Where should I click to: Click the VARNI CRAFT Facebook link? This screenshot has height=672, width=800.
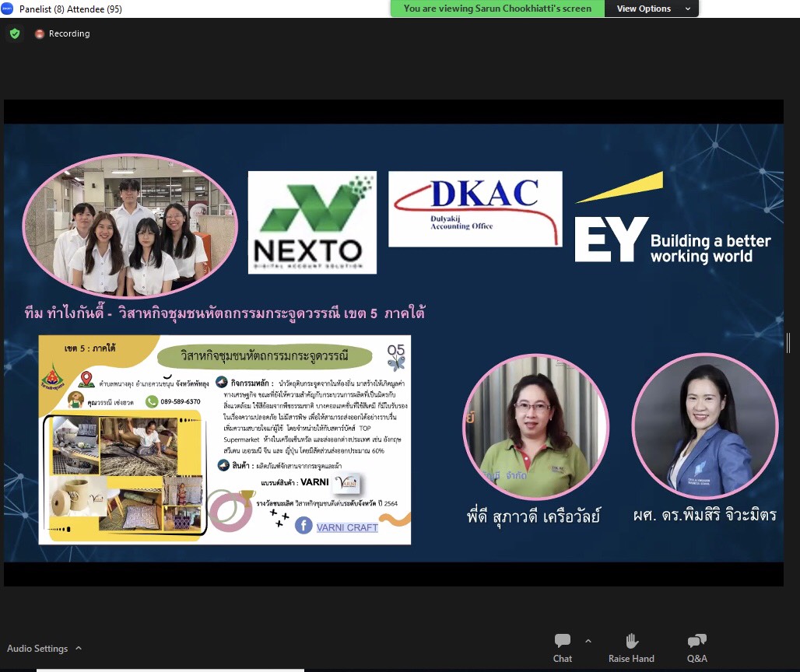(347, 527)
